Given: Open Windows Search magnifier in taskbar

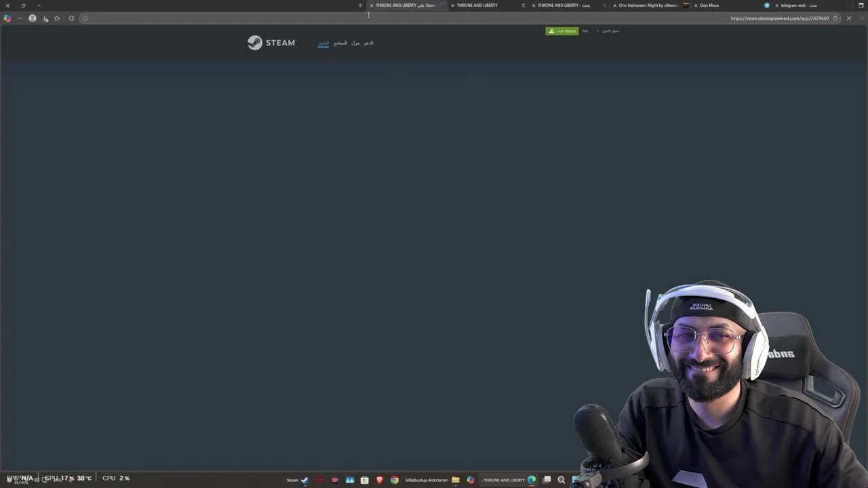Looking at the screenshot, I should click(x=561, y=480).
